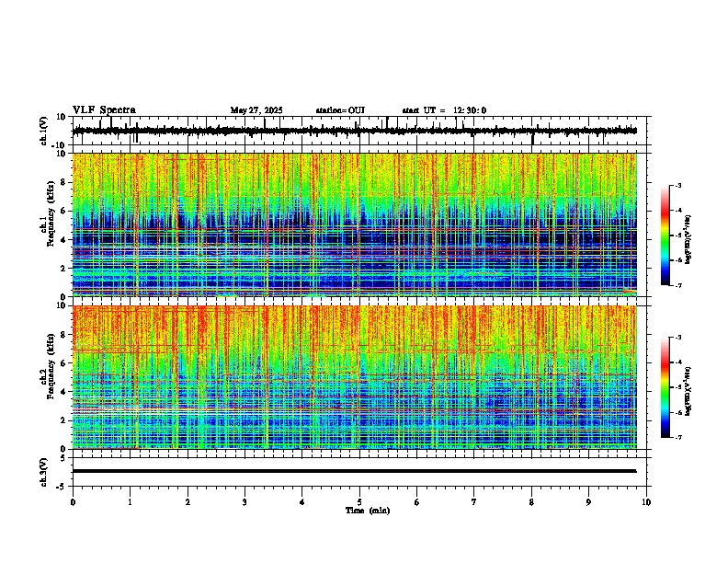Select the date text "May 27, 2025"
The image size is (728, 563).
256,110
